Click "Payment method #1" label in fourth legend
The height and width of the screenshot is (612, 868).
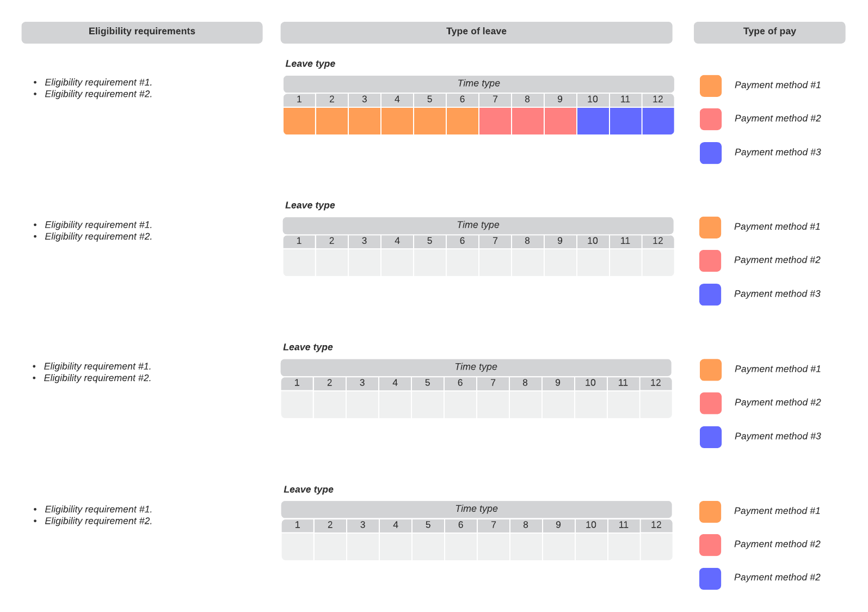click(777, 511)
